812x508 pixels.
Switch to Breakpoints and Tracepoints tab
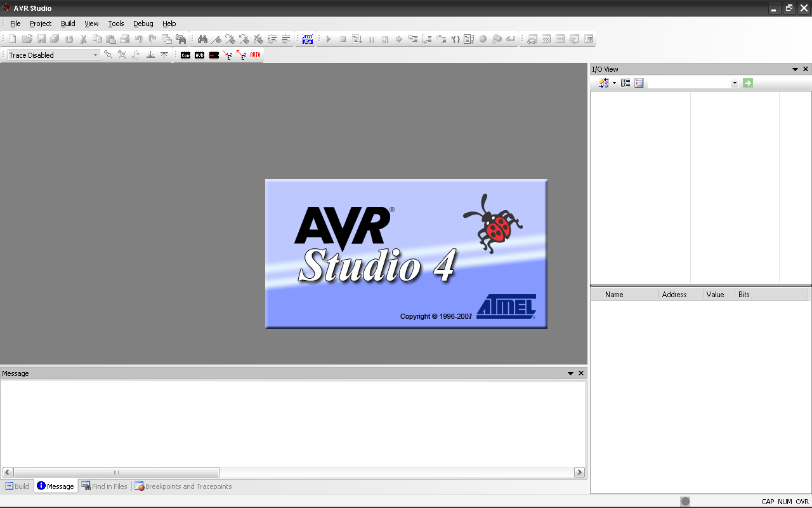point(183,486)
